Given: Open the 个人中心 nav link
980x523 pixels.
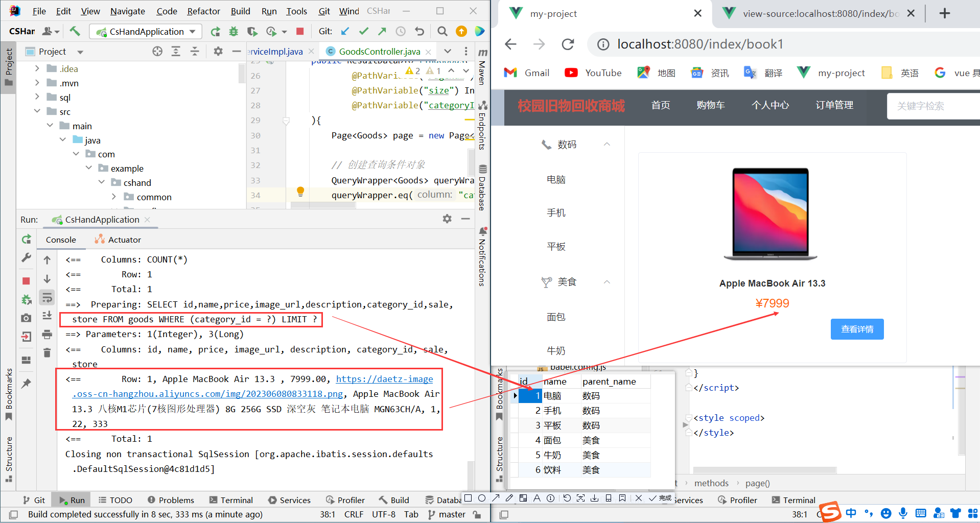Looking at the screenshot, I should coord(770,105).
